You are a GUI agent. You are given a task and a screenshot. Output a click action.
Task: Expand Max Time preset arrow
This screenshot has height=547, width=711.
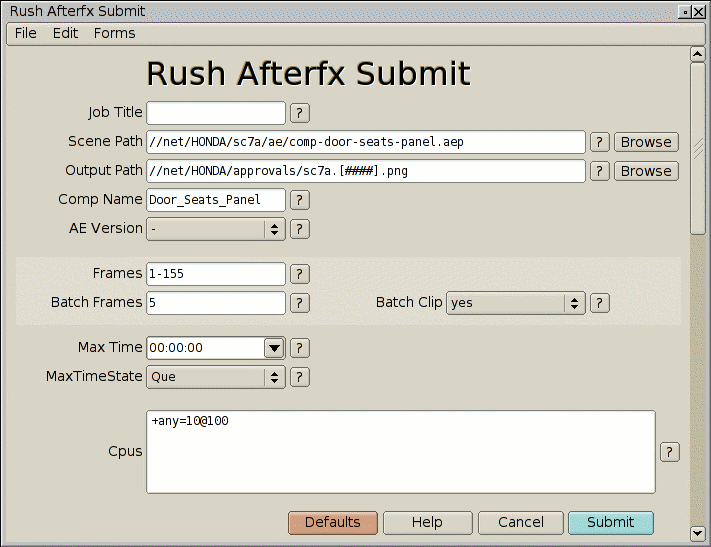point(274,348)
